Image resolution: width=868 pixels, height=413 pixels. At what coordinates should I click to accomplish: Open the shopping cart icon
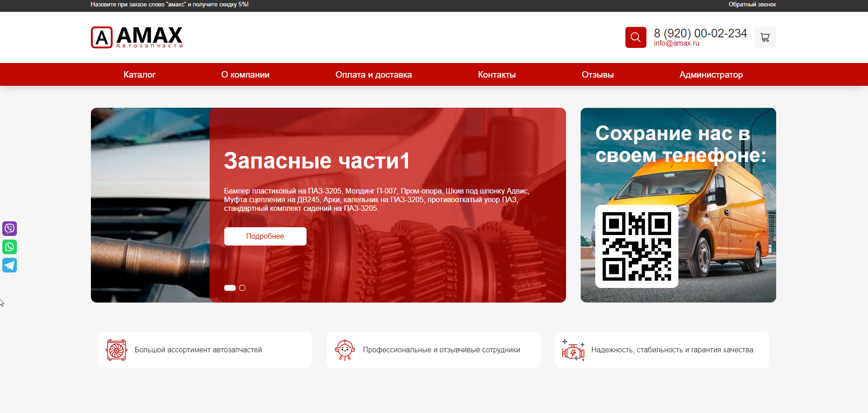[765, 37]
